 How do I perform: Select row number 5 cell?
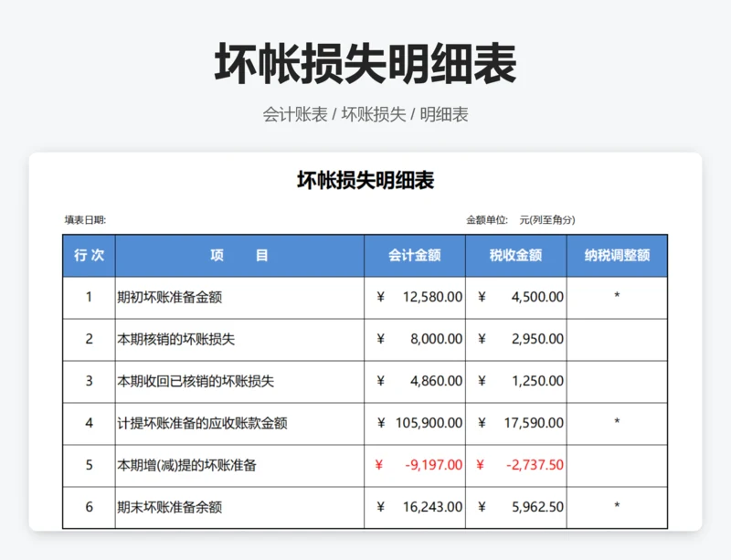click(89, 465)
